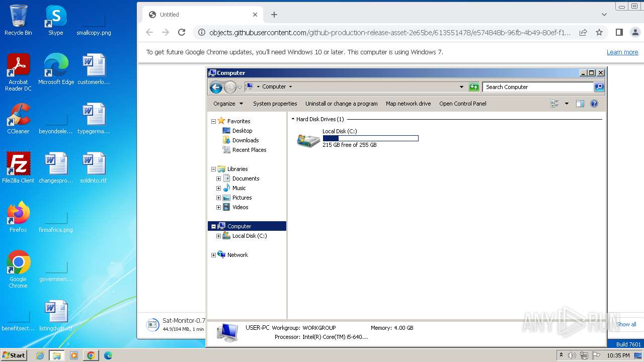The image size is (644, 362).
Task: Click the search magnifier in Computer window
Action: click(x=599, y=87)
